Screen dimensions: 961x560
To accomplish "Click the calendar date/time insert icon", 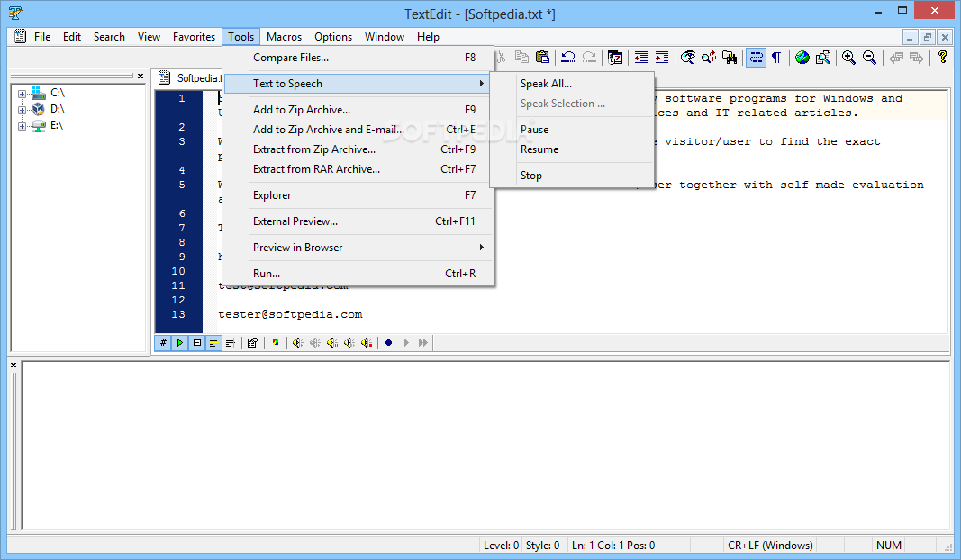I will (615, 57).
